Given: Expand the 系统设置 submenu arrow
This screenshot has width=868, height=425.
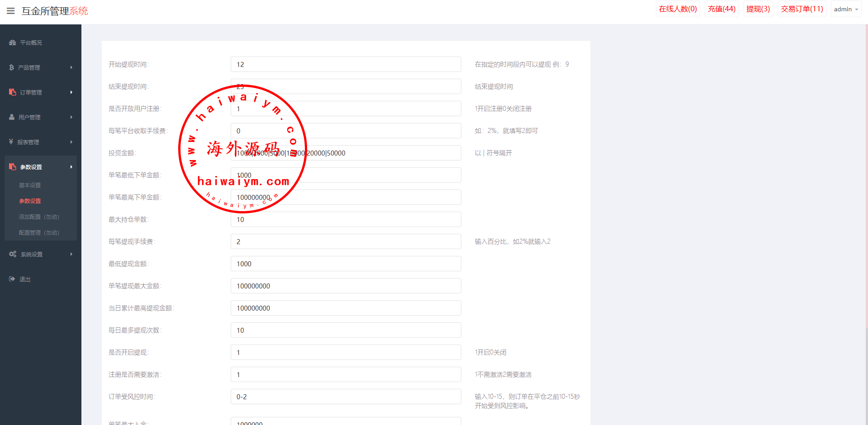Looking at the screenshot, I should click(71, 254).
